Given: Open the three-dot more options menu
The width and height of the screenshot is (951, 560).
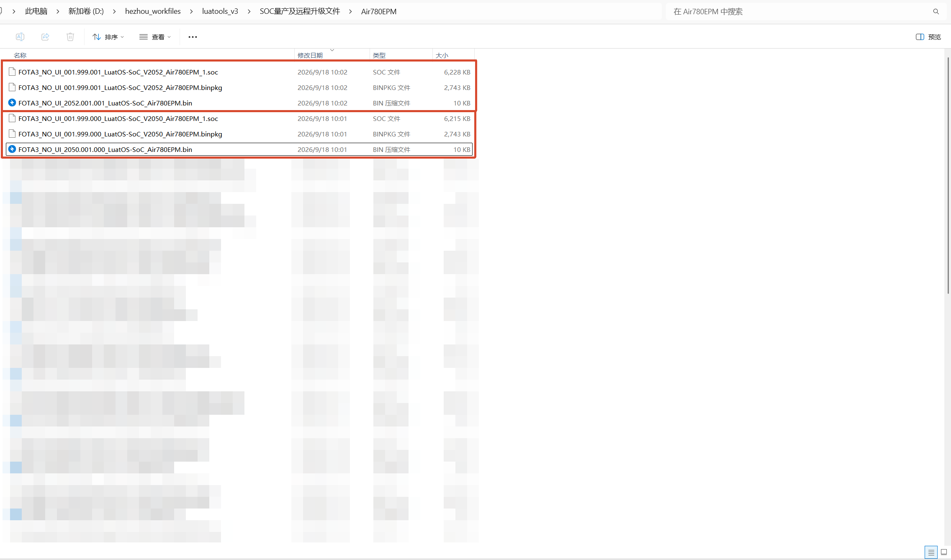Looking at the screenshot, I should (193, 37).
